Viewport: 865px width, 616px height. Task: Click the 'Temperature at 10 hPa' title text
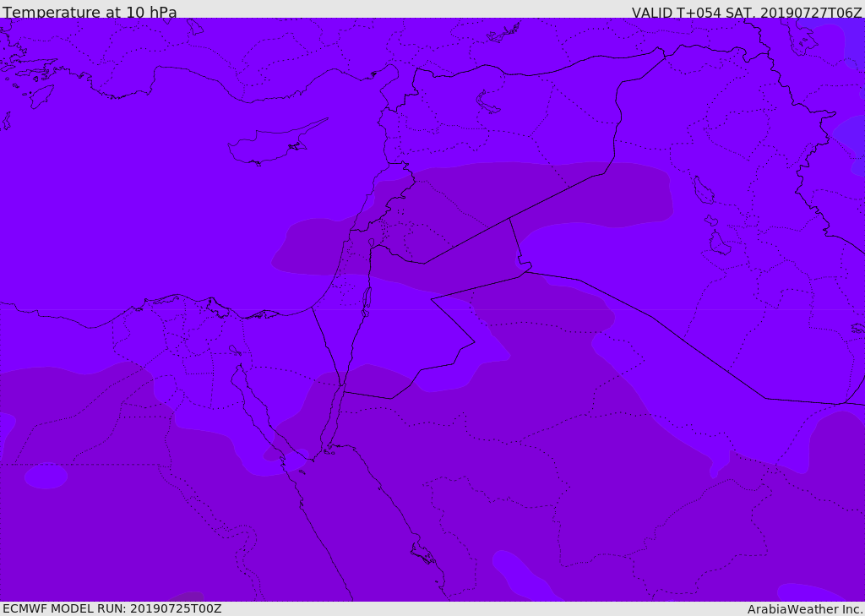tap(90, 12)
